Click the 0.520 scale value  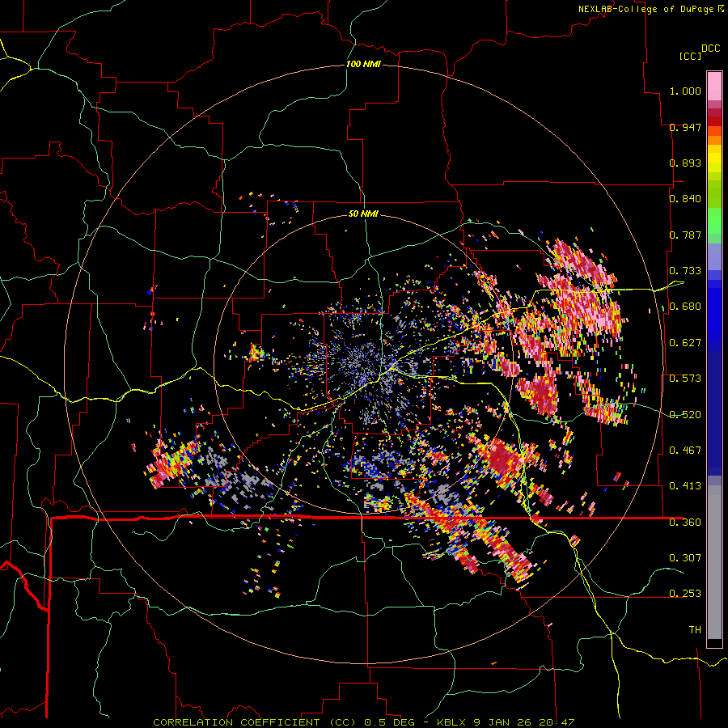point(685,414)
